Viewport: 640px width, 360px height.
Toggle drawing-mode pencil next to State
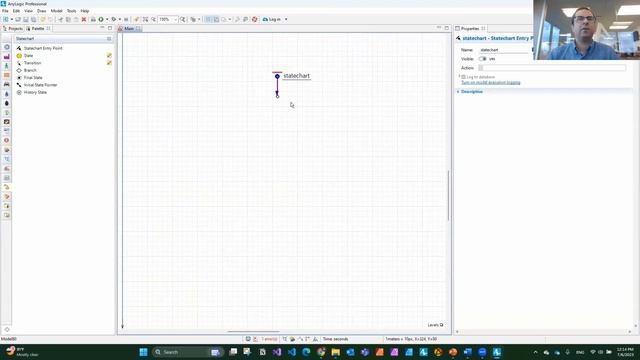tap(109, 56)
